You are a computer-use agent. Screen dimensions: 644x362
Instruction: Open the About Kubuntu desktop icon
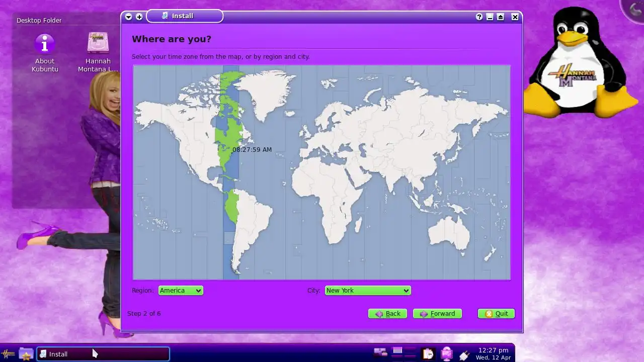click(x=45, y=53)
